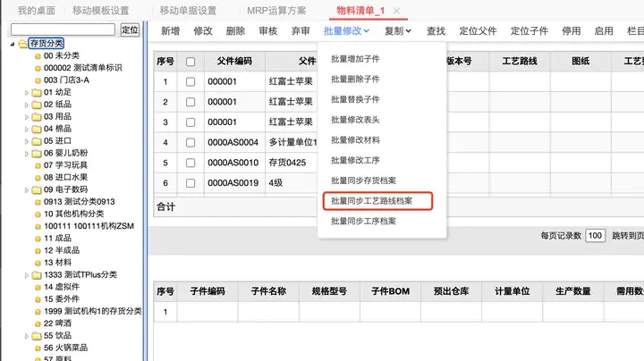This screenshot has width=644, height=361.
Task: Click the 00 未分类 category bullet icon
Action: [x=38, y=56]
